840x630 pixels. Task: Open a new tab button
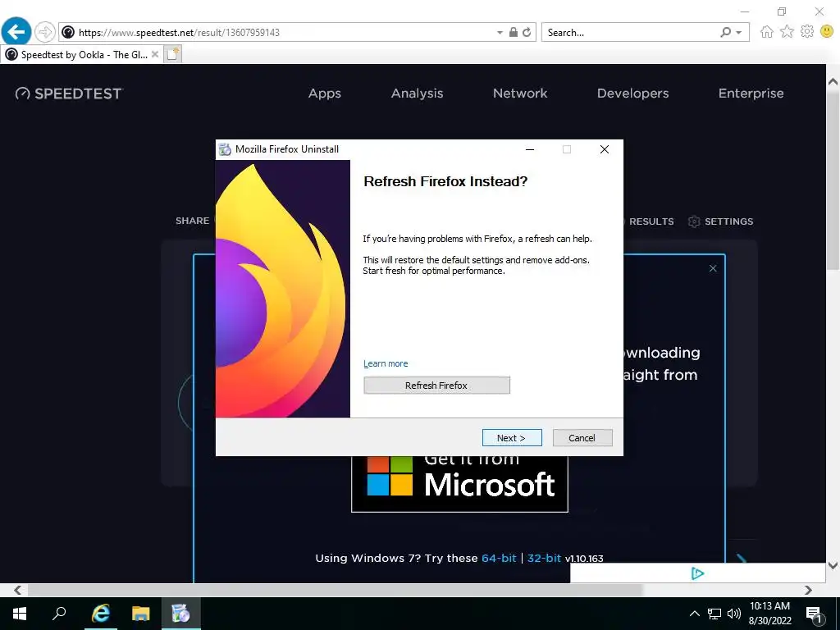tap(173, 54)
